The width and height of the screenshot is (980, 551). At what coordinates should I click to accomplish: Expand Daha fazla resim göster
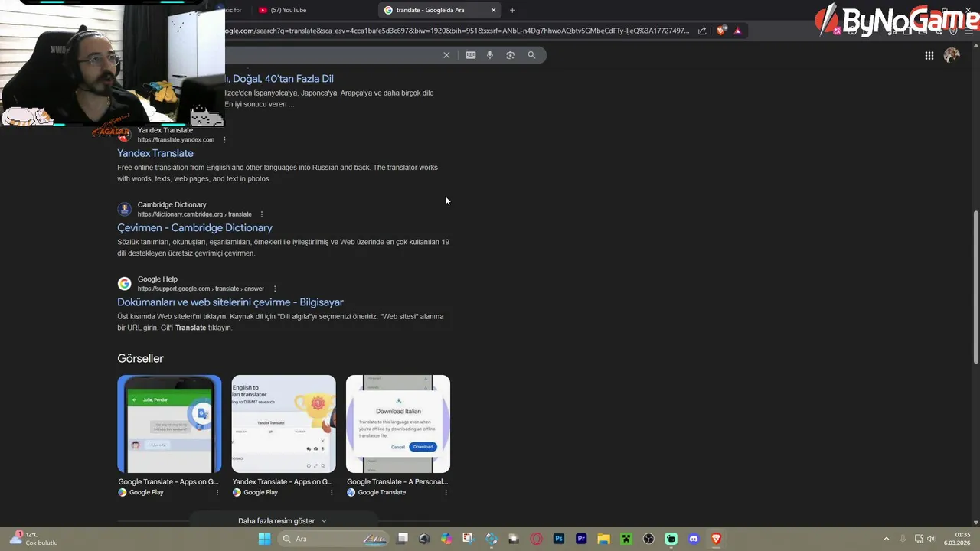(x=283, y=521)
